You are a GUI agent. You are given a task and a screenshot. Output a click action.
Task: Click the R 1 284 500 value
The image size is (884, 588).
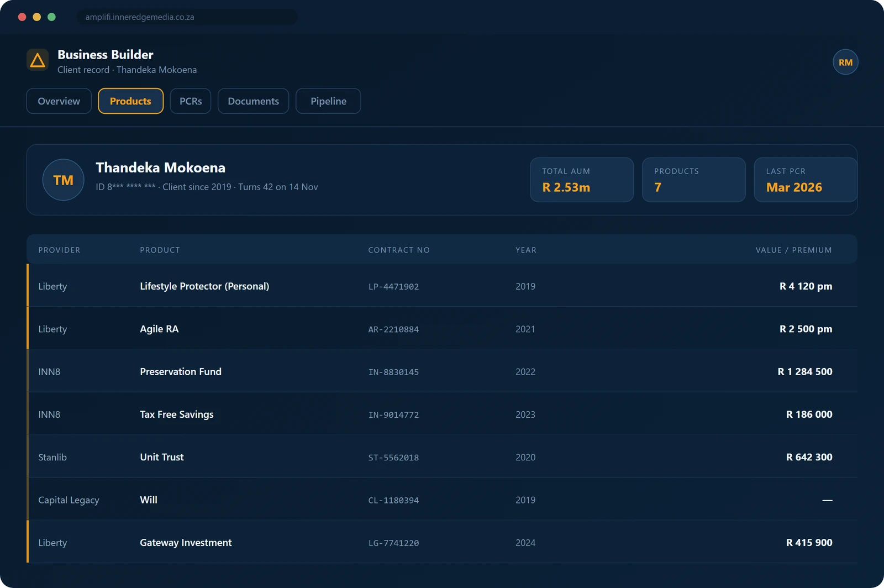[x=805, y=371]
